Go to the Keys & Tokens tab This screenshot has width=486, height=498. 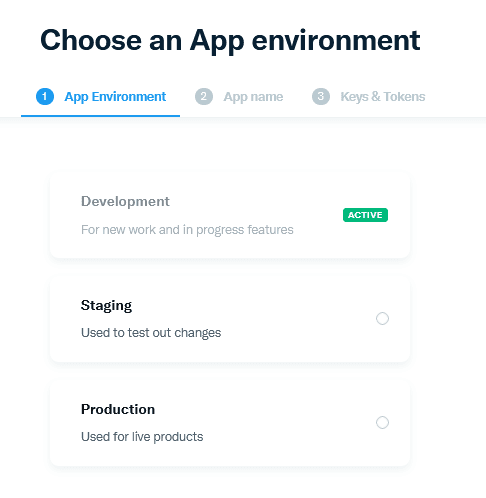tap(369, 97)
